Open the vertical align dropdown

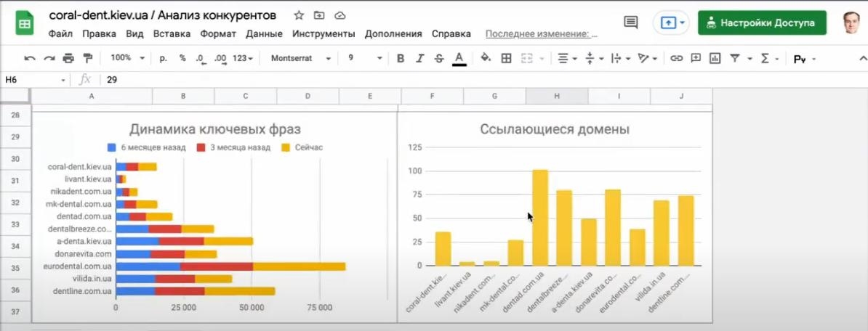pyautogui.click(x=594, y=58)
